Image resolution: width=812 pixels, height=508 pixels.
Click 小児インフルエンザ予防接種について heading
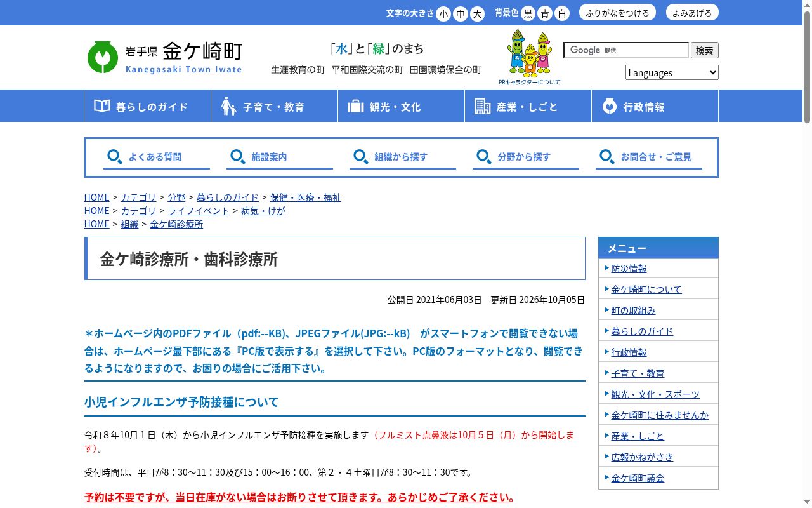coord(181,402)
